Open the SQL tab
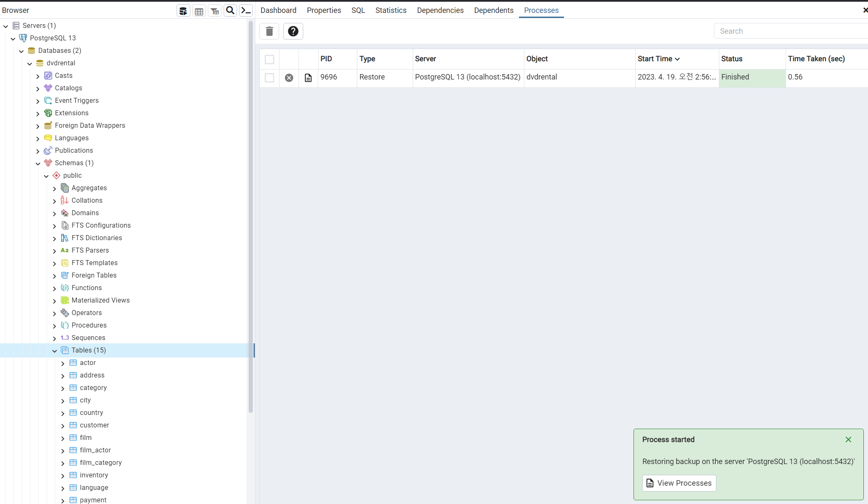Image resolution: width=868 pixels, height=504 pixels. (x=358, y=10)
